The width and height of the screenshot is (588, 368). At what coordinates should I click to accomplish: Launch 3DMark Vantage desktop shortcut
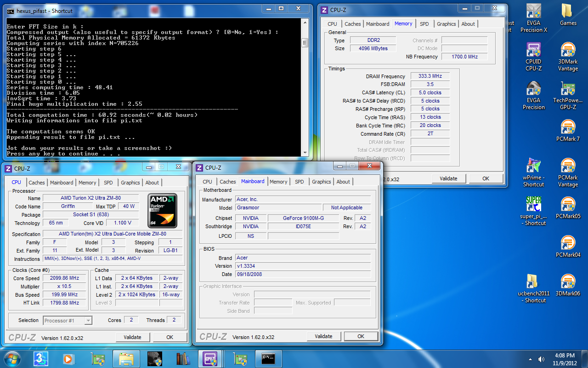(x=568, y=57)
